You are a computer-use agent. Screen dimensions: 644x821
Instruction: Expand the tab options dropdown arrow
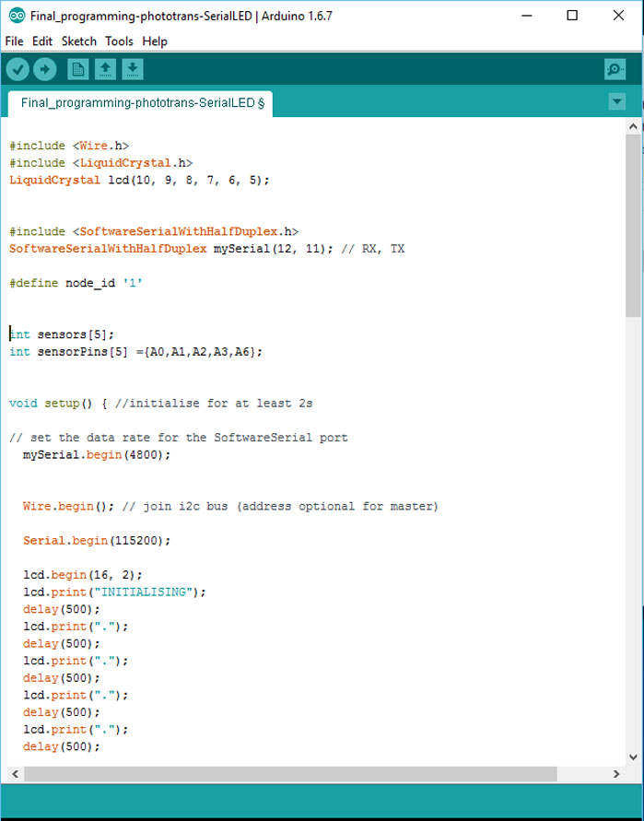pos(616,101)
